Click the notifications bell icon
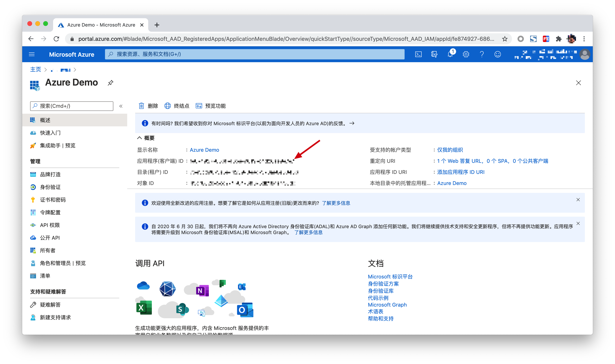 point(450,54)
